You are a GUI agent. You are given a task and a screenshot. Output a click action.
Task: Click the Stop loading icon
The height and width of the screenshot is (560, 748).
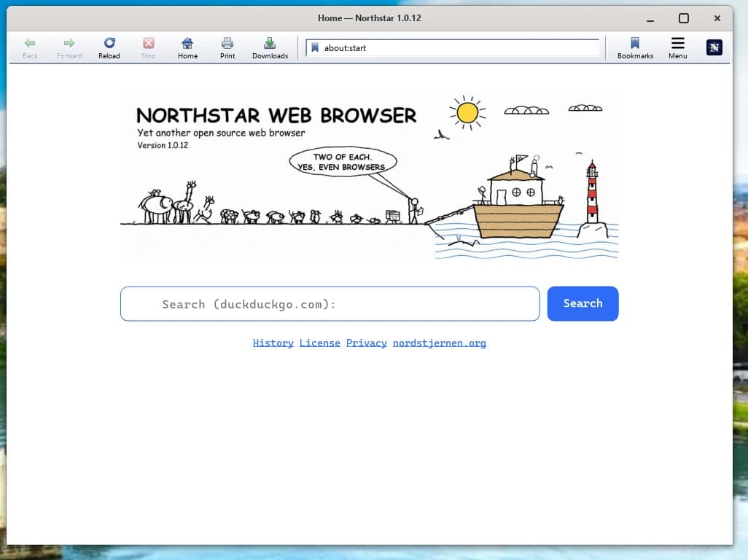point(148,44)
